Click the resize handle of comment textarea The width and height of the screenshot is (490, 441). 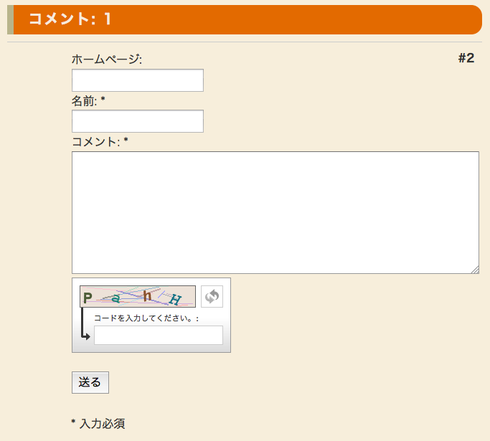(476, 270)
